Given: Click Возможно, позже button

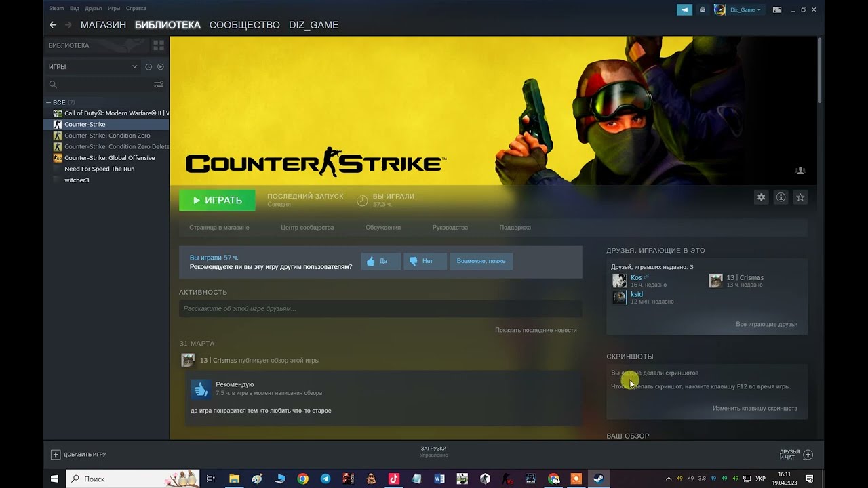Looking at the screenshot, I should (481, 261).
